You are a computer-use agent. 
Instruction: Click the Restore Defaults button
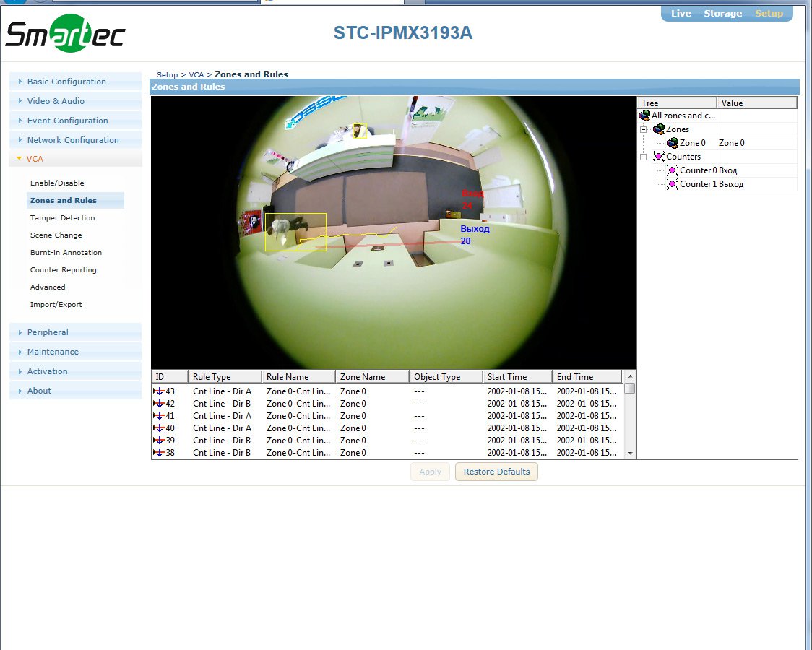click(496, 472)
